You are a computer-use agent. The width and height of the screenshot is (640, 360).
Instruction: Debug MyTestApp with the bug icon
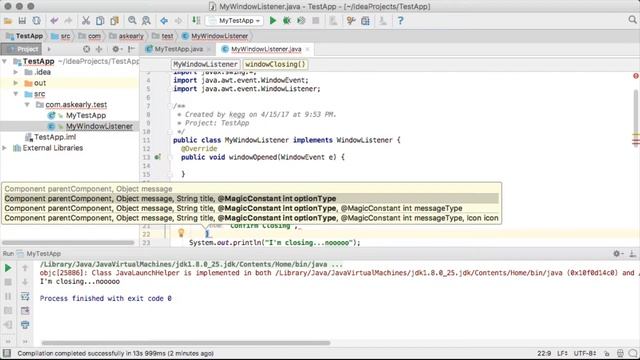pos(287,21)
